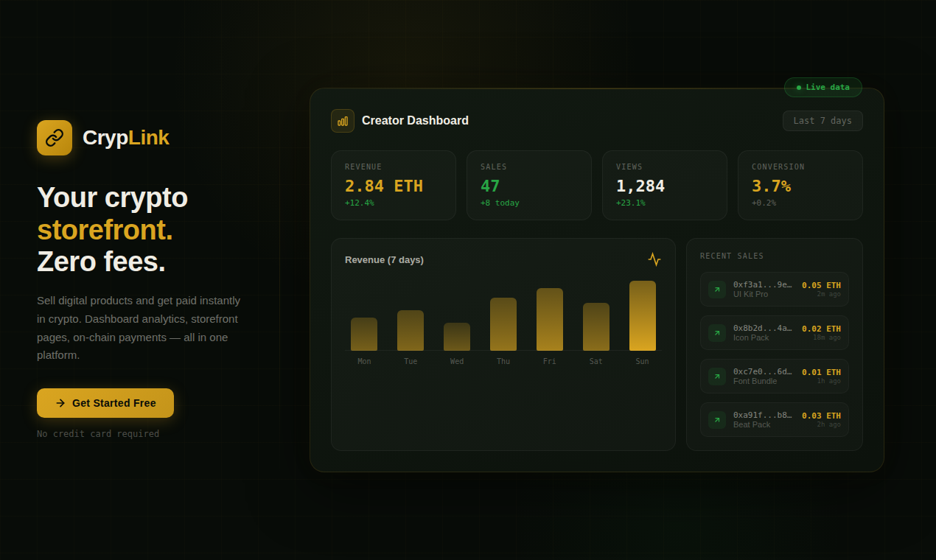Screen dimensions: 936x560
Task: Click the arrow icon beside UI Kit Pro
Action: click(x=717, y=290)
